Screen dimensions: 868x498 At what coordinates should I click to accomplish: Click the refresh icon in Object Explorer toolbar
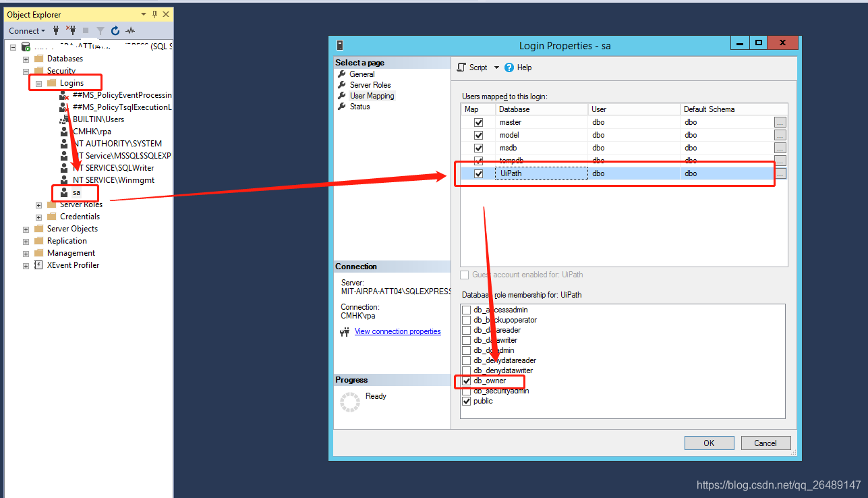(115, 30)
